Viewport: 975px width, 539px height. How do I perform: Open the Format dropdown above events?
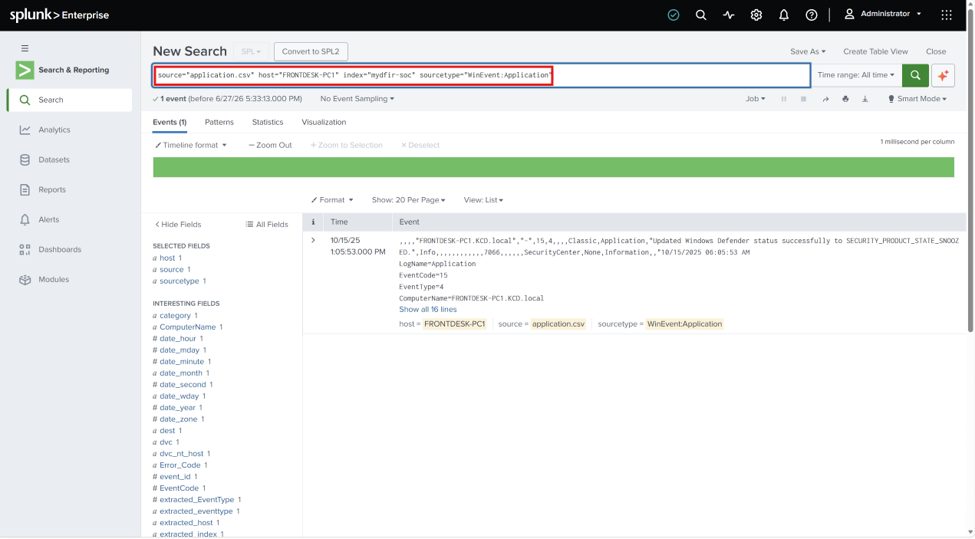click(x=332, y=200)
